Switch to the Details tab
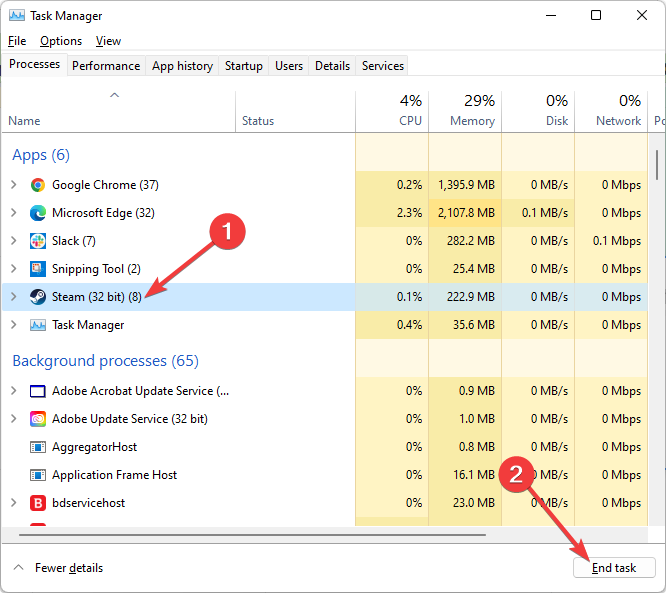 point(332,66)
